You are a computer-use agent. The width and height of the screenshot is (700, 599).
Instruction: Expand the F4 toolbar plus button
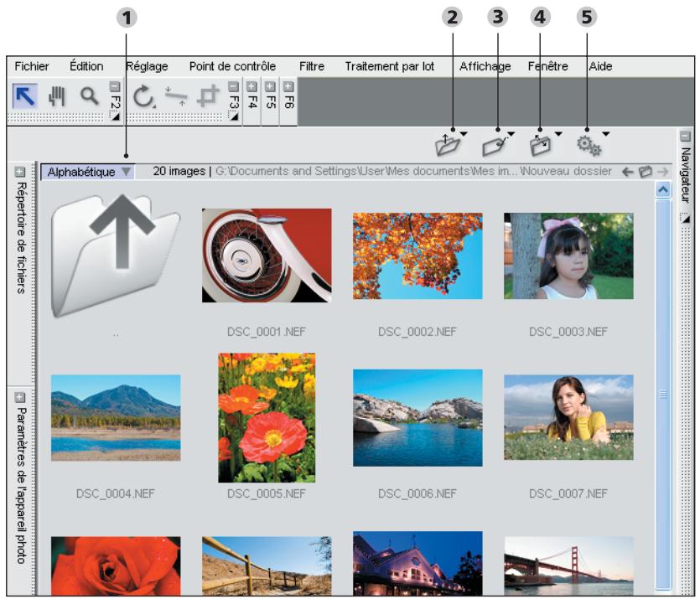tap(251, 86)
